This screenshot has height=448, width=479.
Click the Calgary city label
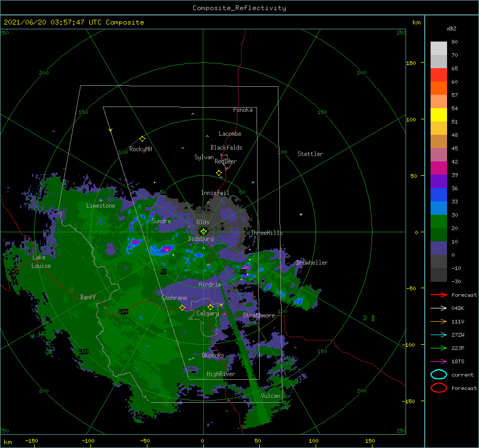pos(208,313)
